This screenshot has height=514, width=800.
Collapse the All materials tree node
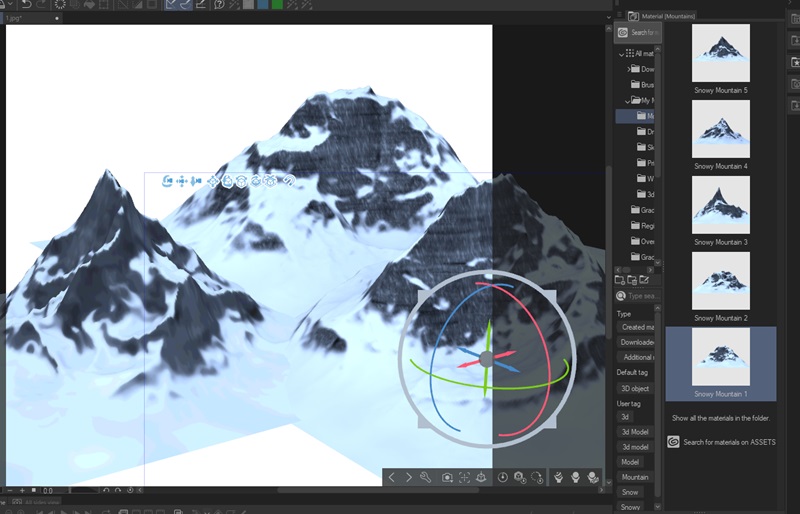tap(621, 54)
